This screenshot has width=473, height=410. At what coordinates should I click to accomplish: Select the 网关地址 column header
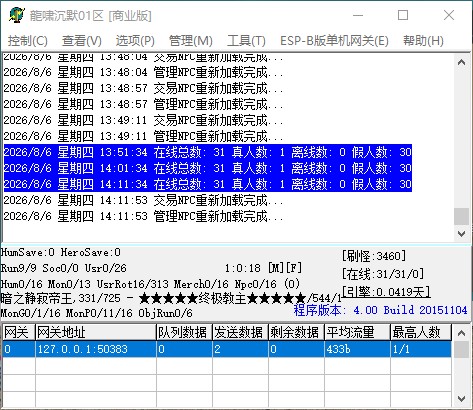[x=96, y=332]
